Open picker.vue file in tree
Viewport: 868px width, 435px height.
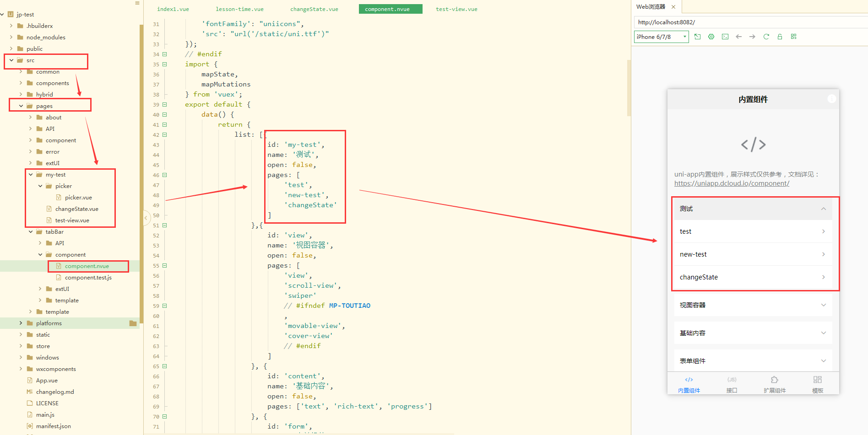[78, 198]
